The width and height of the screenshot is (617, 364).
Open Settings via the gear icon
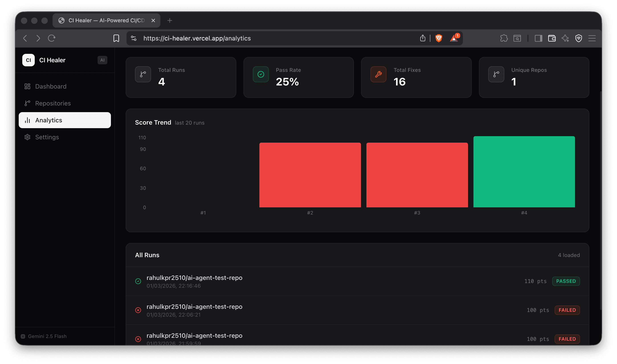point(27,137)
